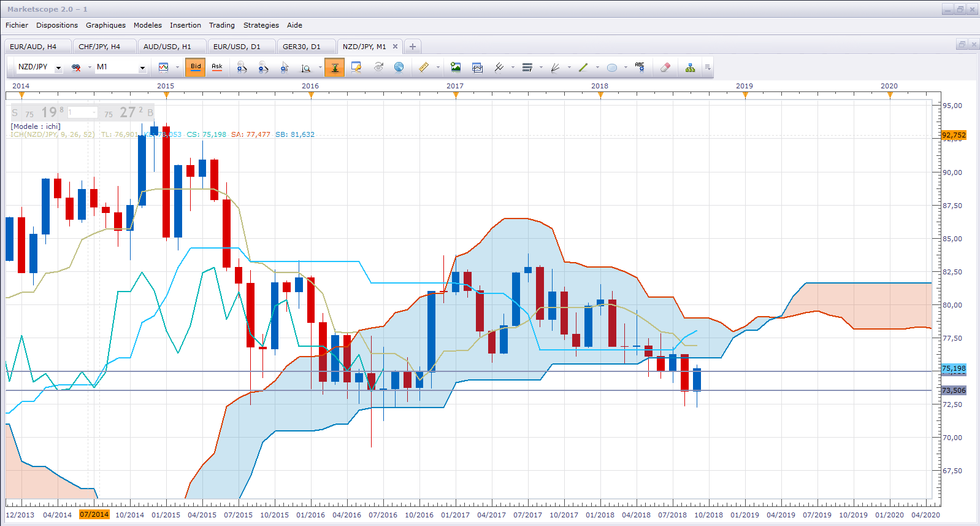The height and width of the screenshot is (526, 980).
Task: Click the highlighted 07/2014 date label
Action: 94,515
